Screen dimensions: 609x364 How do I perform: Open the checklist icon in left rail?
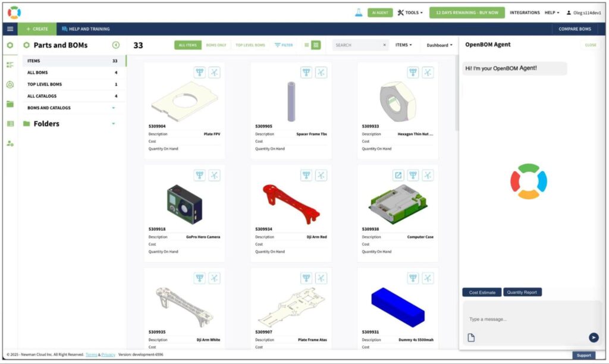tap(10, 65)
